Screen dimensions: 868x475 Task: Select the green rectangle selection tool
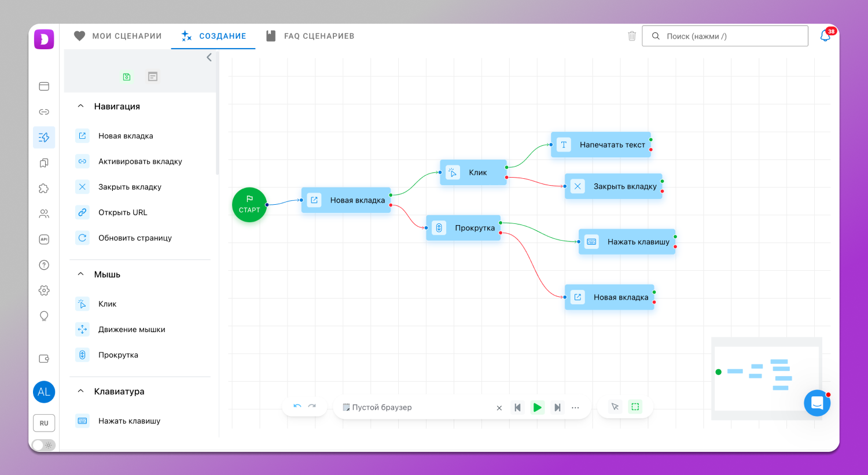click(635, 407)
